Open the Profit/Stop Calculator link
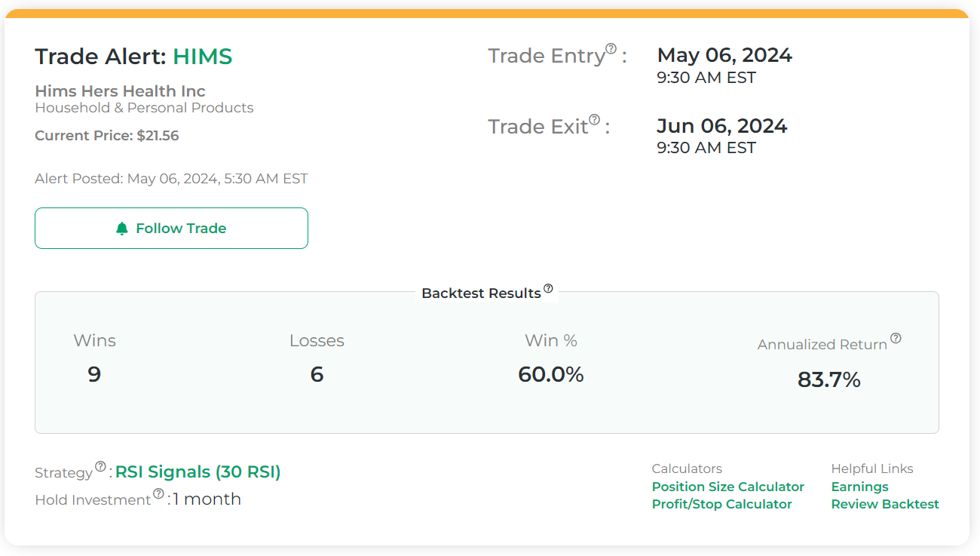This screenshot has height=556, width=980. pos(722,504)
